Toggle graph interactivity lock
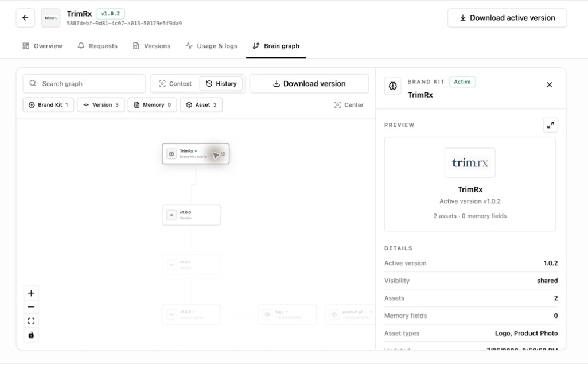Screen dimensions: 588x365 pos(31,335)
